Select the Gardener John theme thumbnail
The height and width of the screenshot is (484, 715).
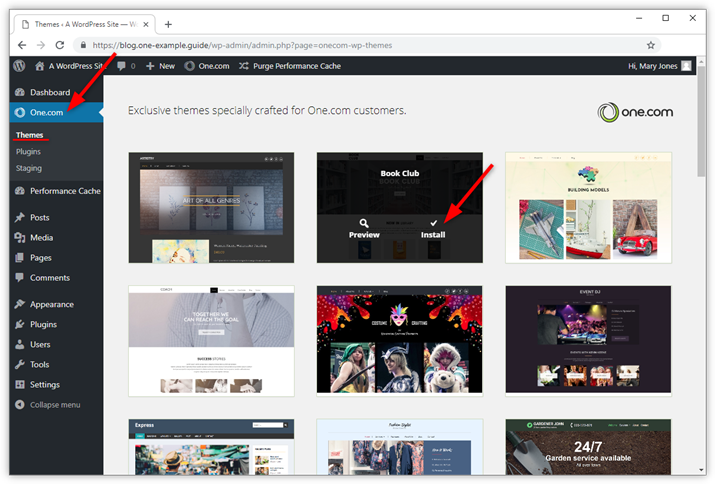coord(588,447)
